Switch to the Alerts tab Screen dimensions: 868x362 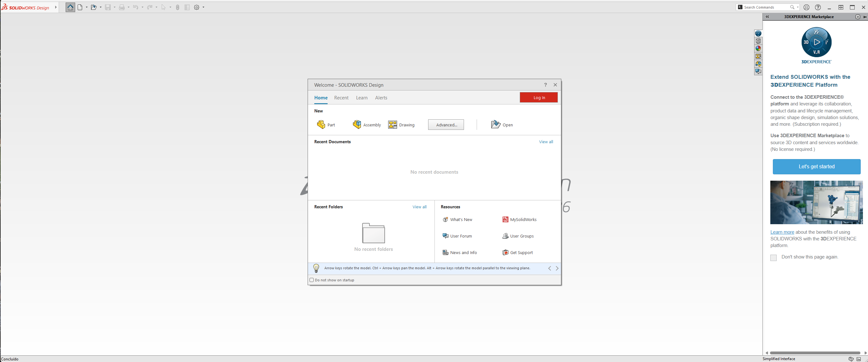[x=381, y=98]
